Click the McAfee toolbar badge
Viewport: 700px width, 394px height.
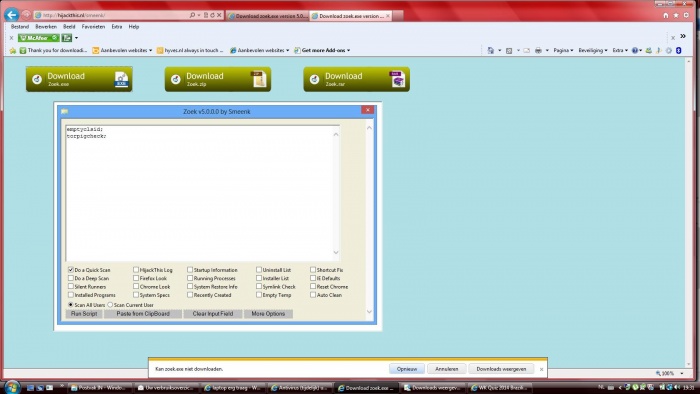pyautogui.click(x=38, y=38)
